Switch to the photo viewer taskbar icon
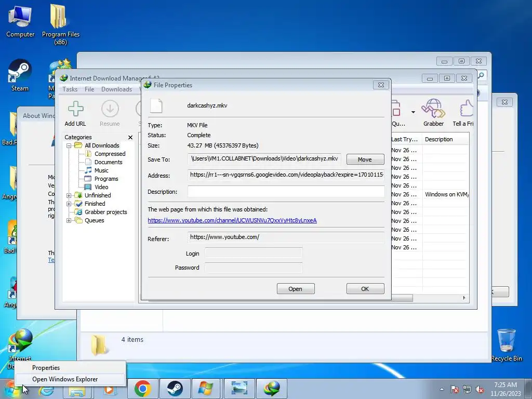This screenshot has width=532, height=399. click(x=239, y=389)
